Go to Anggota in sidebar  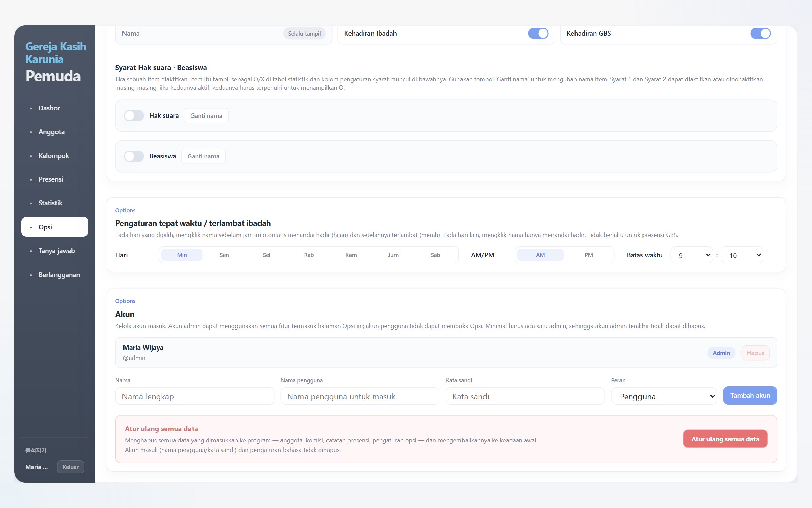[x=54, y=132]
